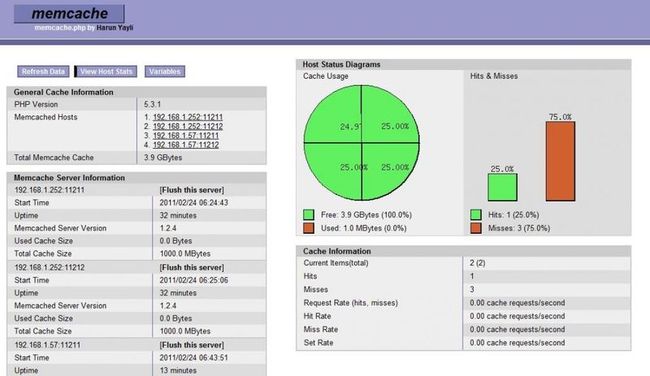This screenshot has height=376, width=650.
Task: Click the green Free legend swatch
Action: click(308, 215)
